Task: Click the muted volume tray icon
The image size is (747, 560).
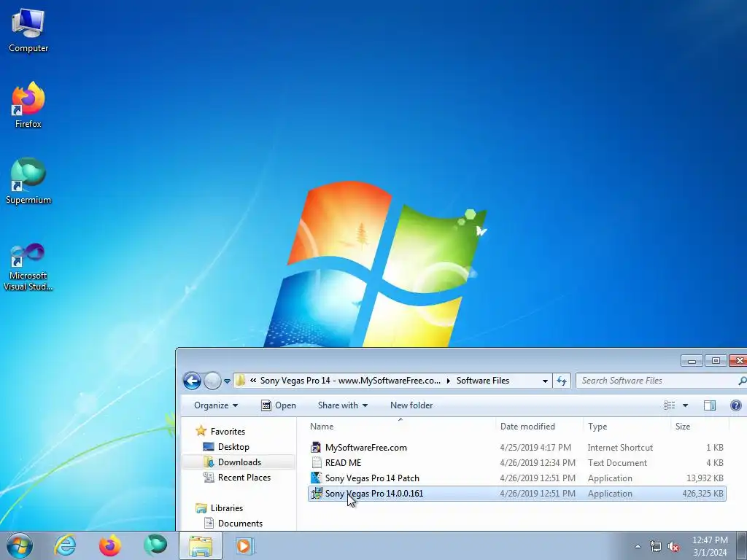Action: (x=673, y=547)
